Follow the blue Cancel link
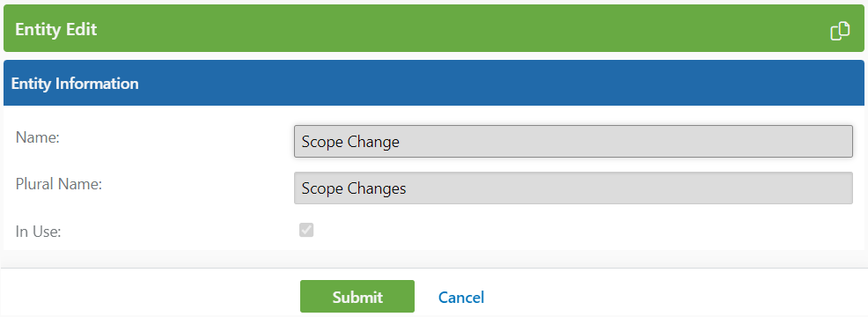868x317 pixels. click(461, 297)
